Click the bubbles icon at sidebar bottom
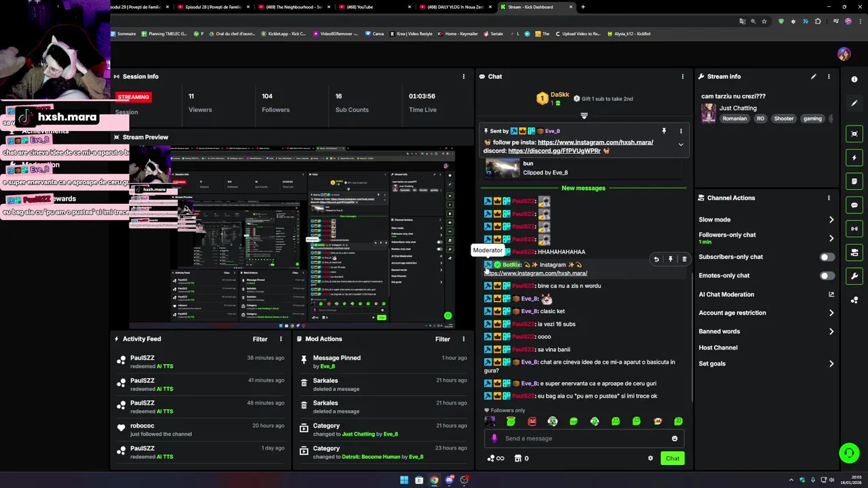The height and width of the screenshot is (488, 868). pyautogui.click(x=854, y=300)
